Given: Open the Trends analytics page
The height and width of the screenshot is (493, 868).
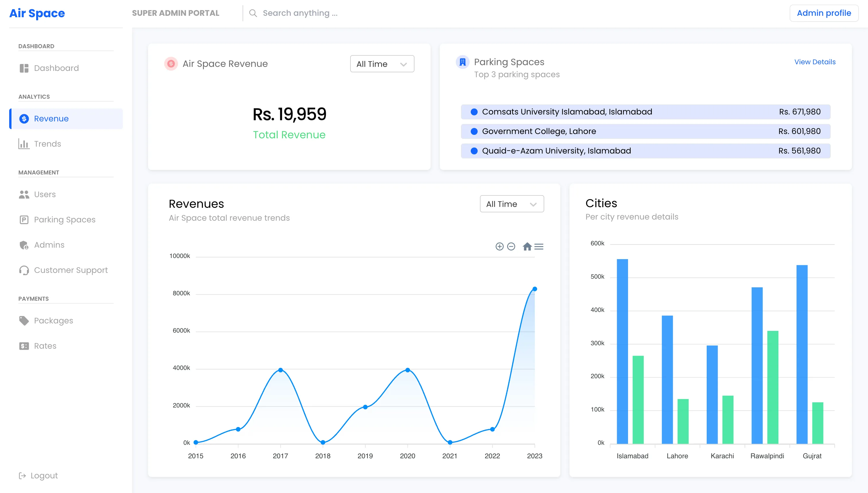Looking at the screenshot, I should coord(47,144).
